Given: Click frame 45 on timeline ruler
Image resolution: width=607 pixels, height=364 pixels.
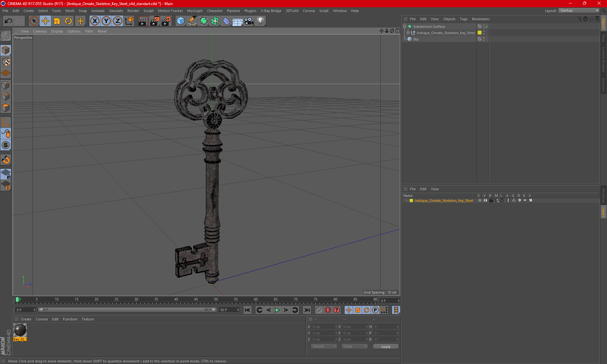Looking at the screenshot, I should 196,300.
